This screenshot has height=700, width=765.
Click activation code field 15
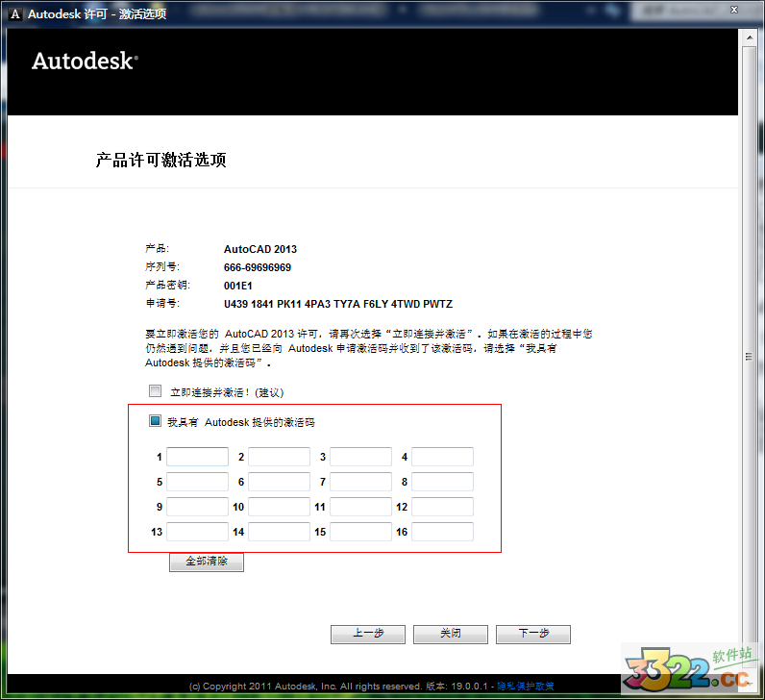[360, 532]
